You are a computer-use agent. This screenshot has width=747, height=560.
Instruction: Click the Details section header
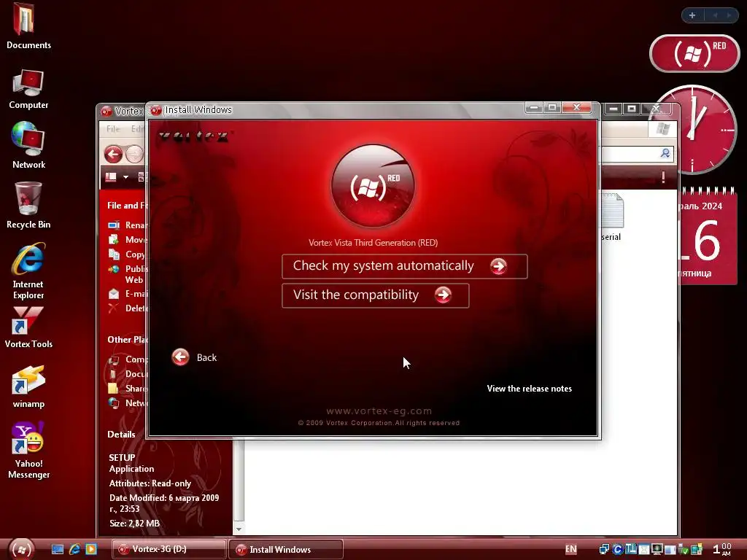[122, 435]
